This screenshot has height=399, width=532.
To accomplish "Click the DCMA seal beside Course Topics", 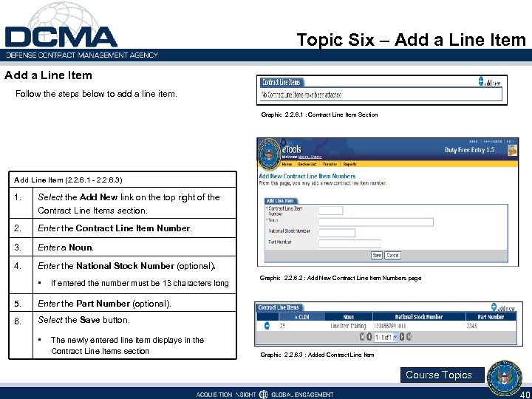I will pyautogui.click(x=504, y=378).
